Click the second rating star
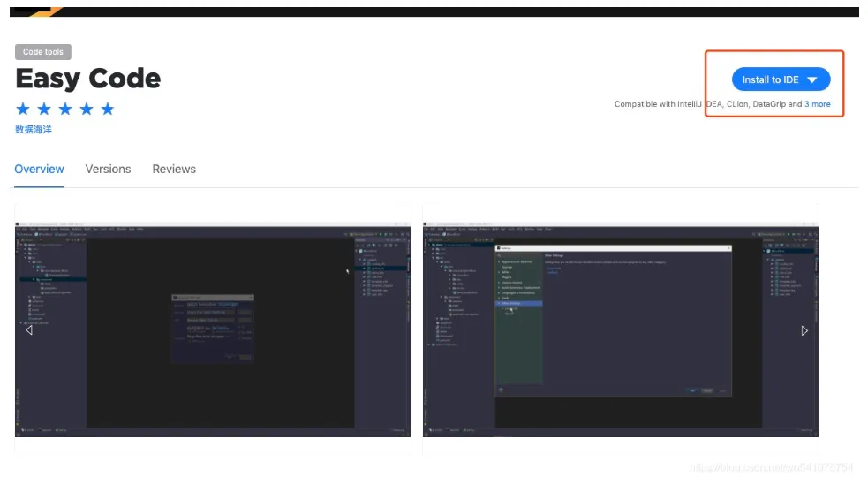This screenshot has height=477, width=868. pos(44,109)
